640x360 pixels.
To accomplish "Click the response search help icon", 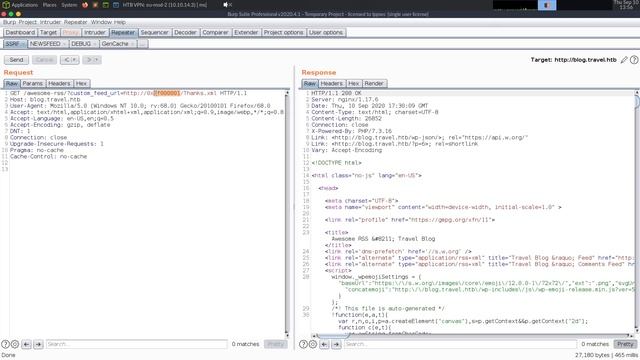I will tap(303, 344).
